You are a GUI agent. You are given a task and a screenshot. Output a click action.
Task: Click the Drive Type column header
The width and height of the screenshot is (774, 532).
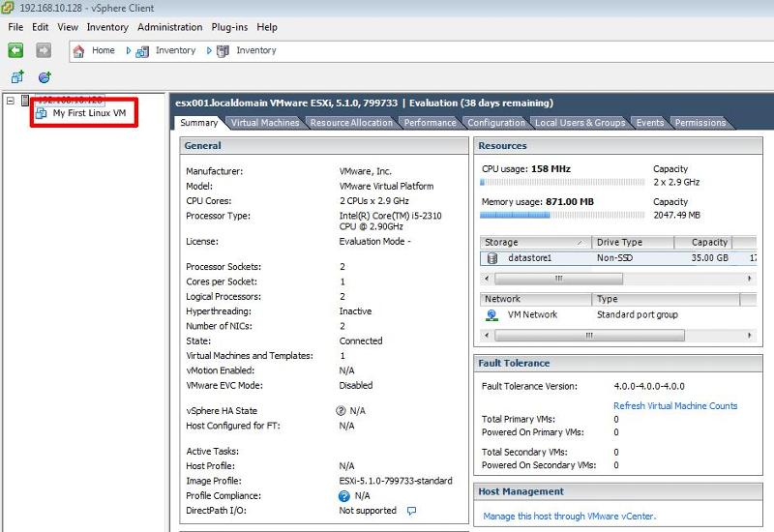click(633, 243)
